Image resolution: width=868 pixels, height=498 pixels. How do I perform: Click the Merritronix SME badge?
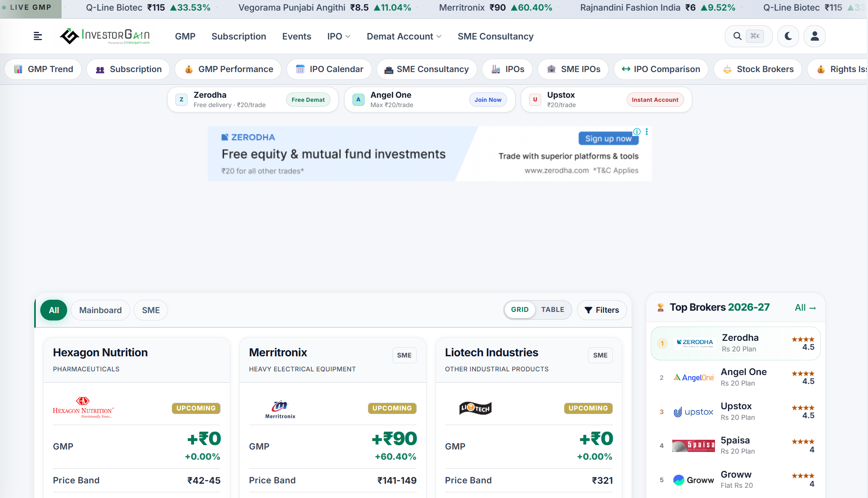tap(404, 355)
